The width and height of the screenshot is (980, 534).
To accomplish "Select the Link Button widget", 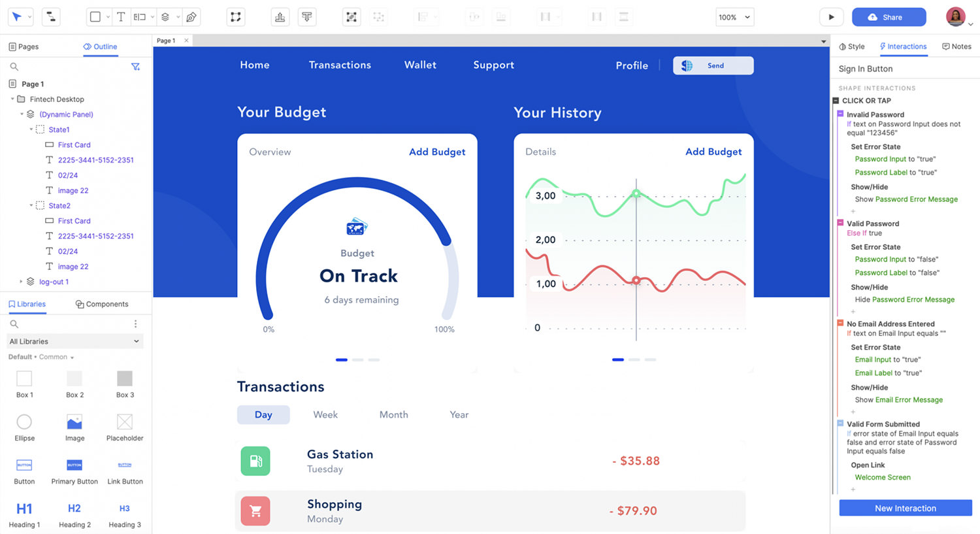I will tap(125, 471).
